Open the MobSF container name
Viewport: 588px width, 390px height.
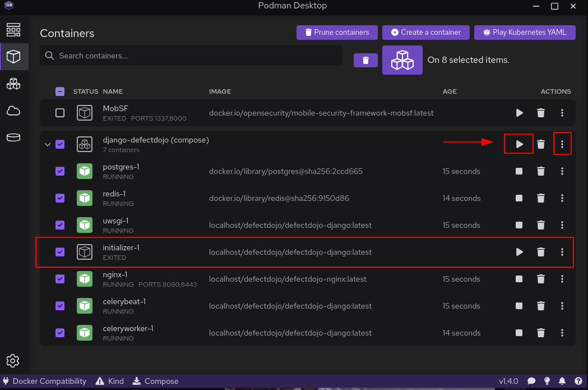click(115, 108)
